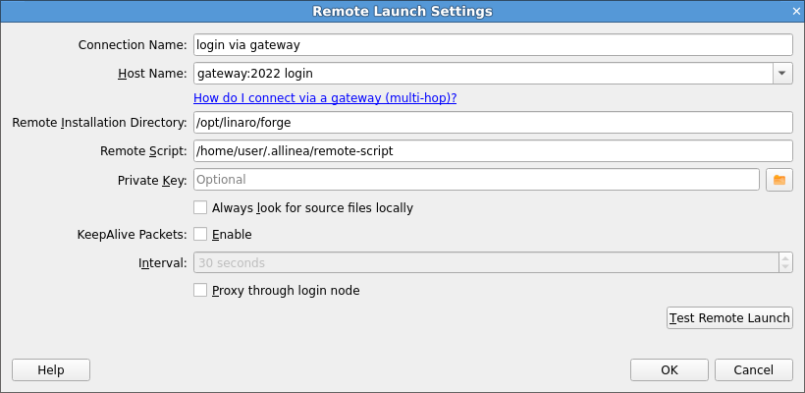Increase Interval with spinner up arrow
The image size is (805, 393).
785,258
